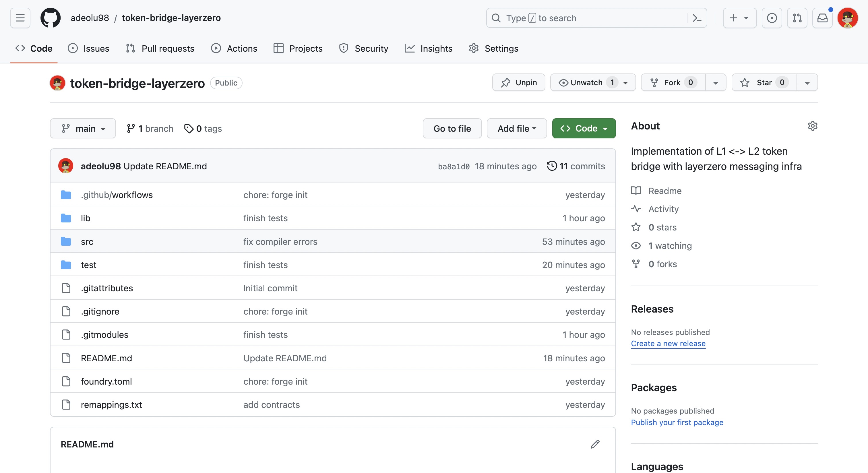Expand the Add file dropdown
The height and width of the screenshot is (473, 868).
[x=517, y=128]
